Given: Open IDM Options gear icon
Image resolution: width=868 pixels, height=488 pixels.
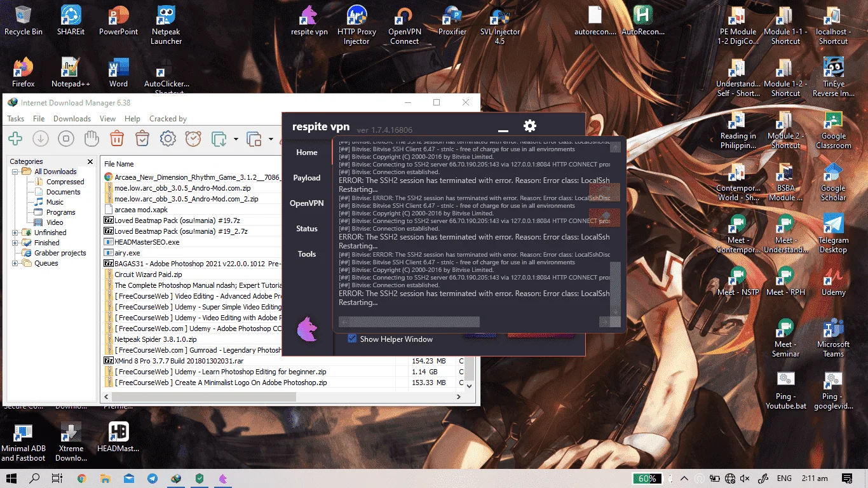Looking at the screenshot, I should point(168,139).
